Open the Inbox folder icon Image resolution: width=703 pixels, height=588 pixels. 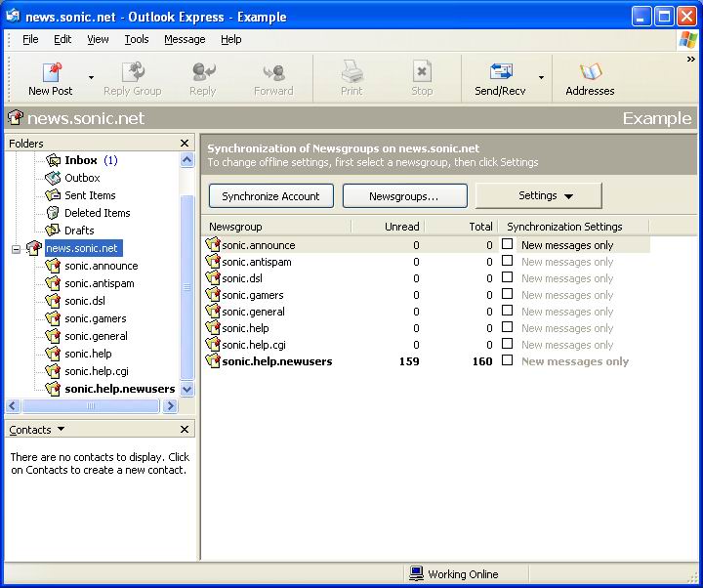pyautogui.click(x=53, y=160)
